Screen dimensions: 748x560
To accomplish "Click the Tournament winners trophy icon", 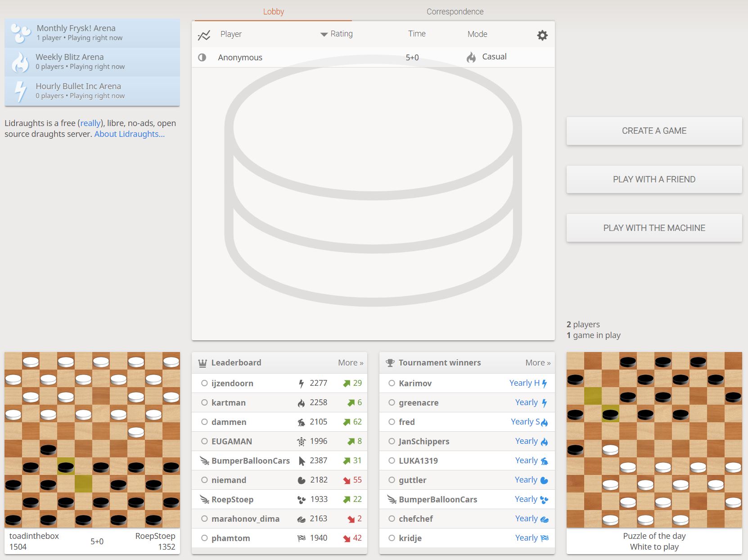I will [x=390, y=363].
